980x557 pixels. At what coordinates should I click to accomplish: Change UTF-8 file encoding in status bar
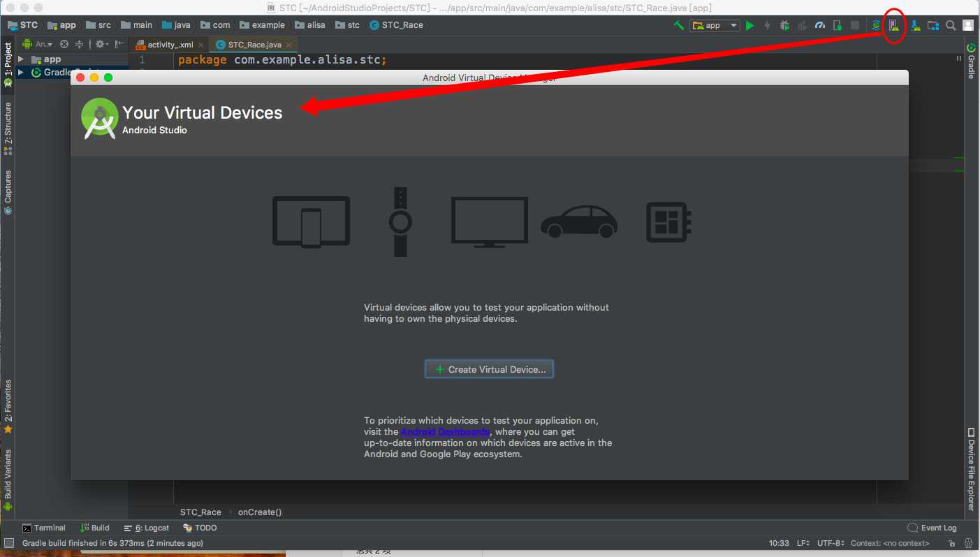click(831, 543)
